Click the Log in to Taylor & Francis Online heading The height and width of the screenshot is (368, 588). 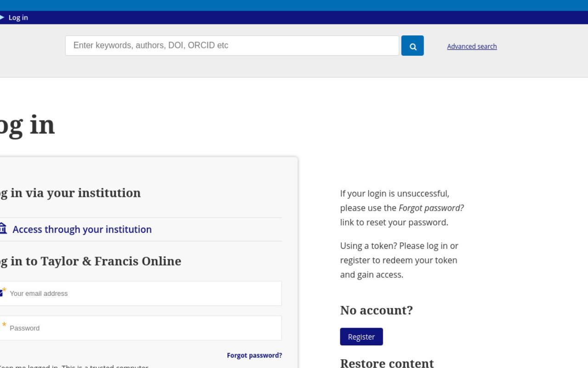click(90, 261)
